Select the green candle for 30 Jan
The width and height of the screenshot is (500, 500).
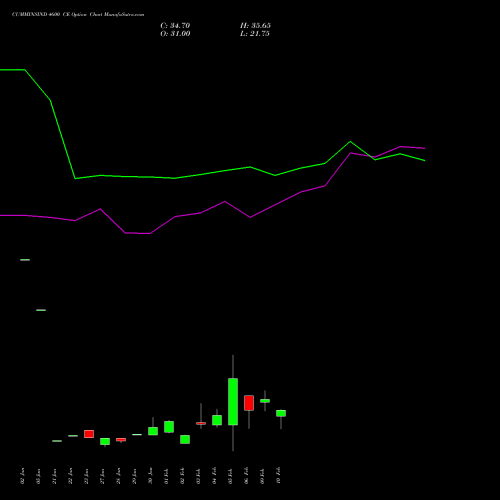coord(153,431)
